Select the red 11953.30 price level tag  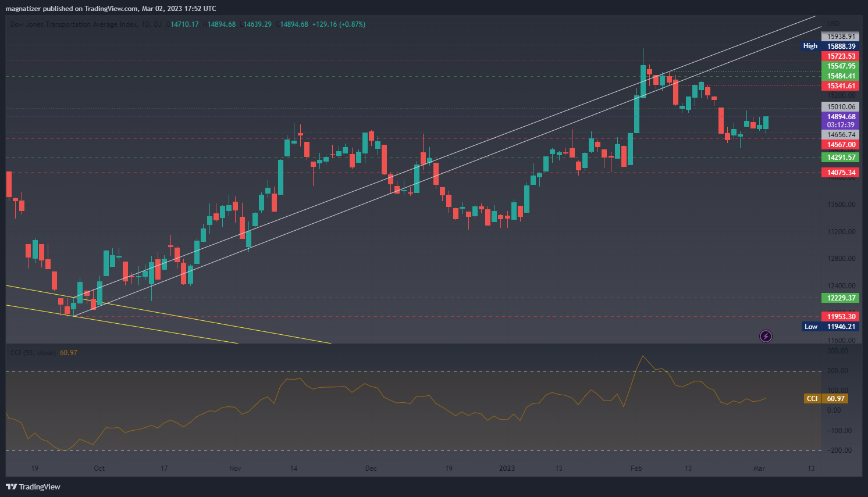coord(841,317)
